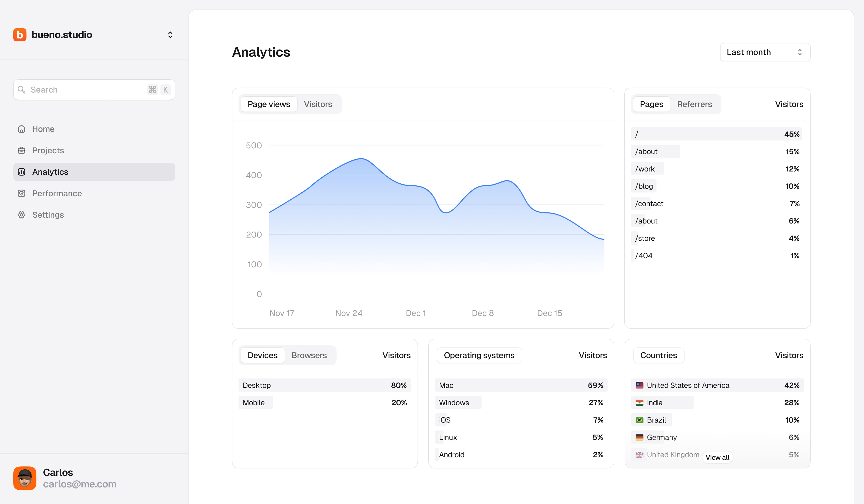Open Settings via the gear icon
This screenshot has width=864, height=504.
pos(22,215)
